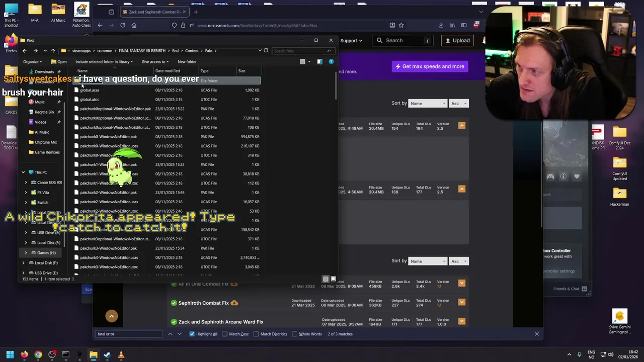Toggle the Explorer preview pane icon
This screenshot has height=362, width=644.
click(319, 62)
